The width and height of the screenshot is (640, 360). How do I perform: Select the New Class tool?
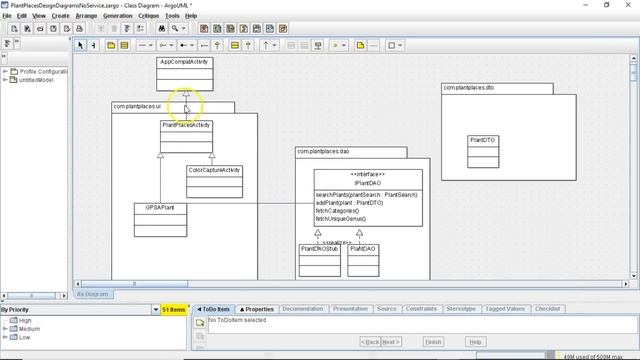[124, 45]
